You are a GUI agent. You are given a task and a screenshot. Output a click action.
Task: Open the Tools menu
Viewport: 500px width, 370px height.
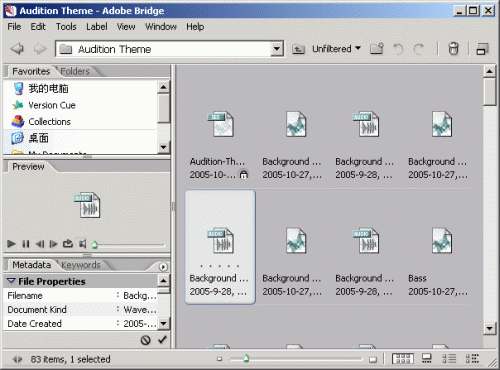[66, 27]
